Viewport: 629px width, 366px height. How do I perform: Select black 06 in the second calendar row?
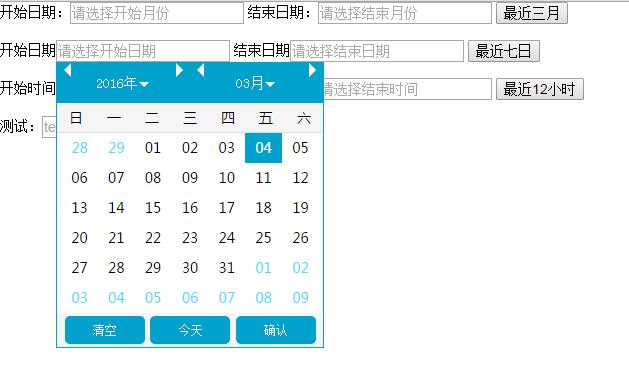coord(79,178)
